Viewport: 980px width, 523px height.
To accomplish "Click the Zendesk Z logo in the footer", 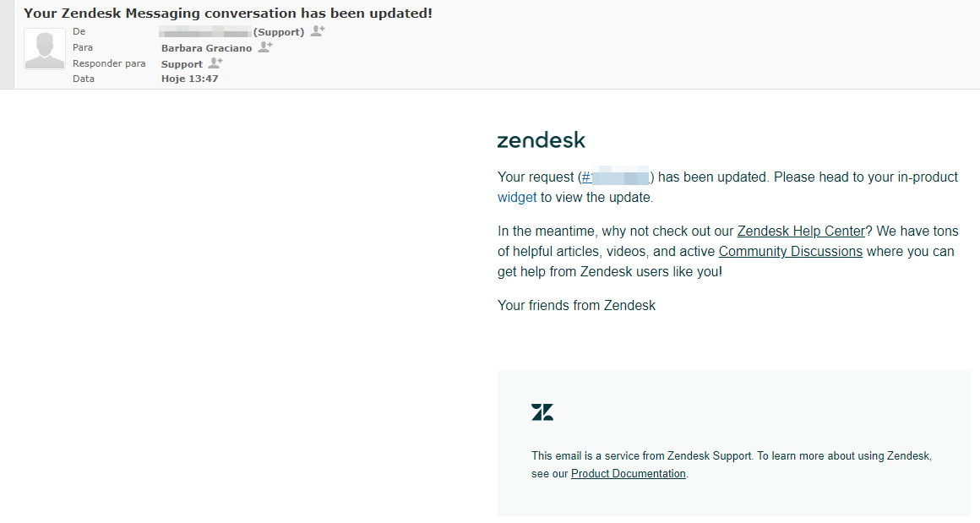I will point(542,411).
